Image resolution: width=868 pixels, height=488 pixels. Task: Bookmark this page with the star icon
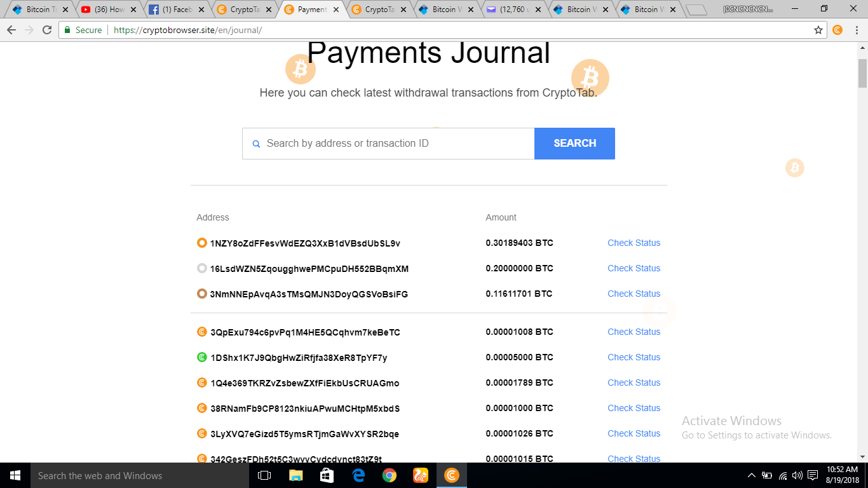818,30
